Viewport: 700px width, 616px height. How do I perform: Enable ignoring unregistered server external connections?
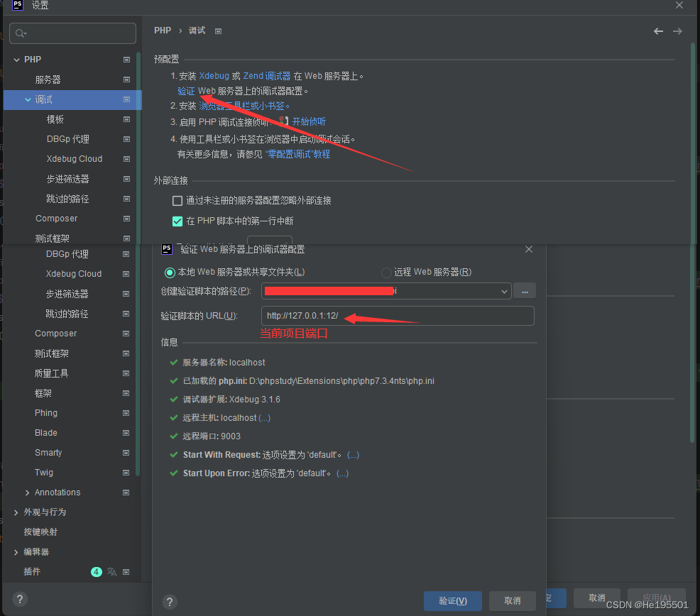click(x=177, y=201)
